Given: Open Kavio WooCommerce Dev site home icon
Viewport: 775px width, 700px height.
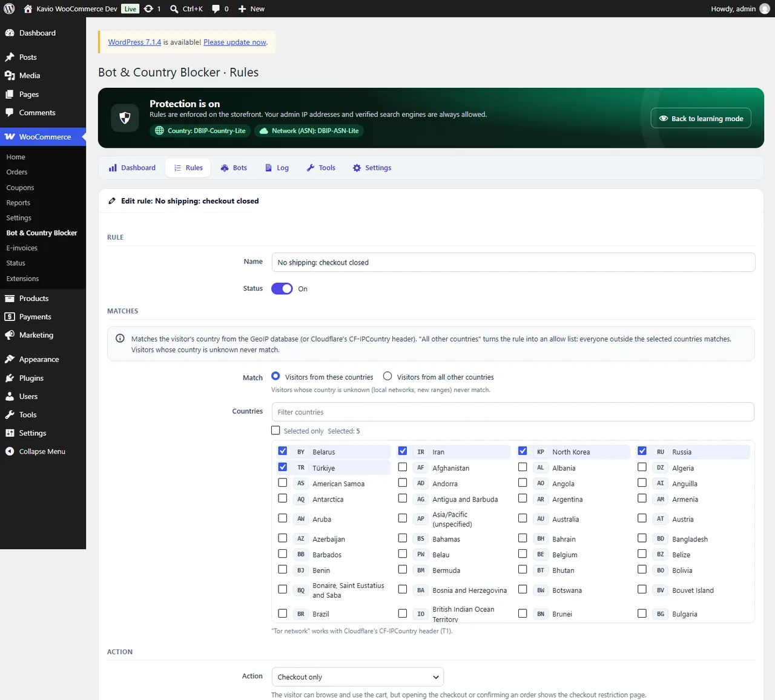Looking at the screenshot, I should pyautogui.click(x=28, y=8).
